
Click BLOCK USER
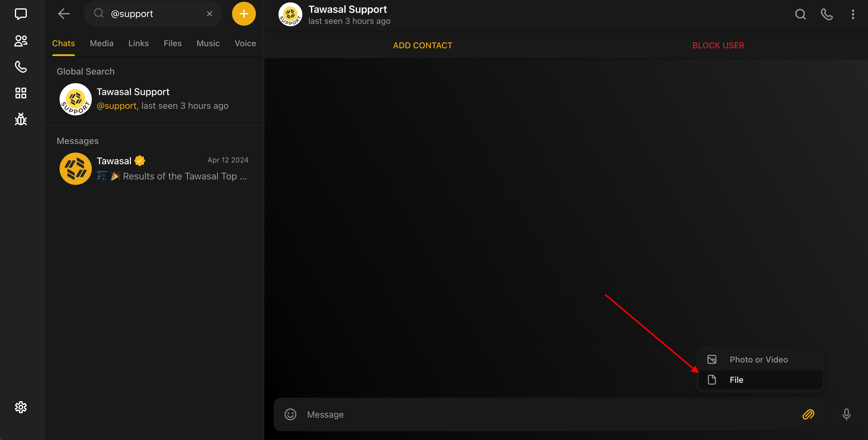(718, 46)
